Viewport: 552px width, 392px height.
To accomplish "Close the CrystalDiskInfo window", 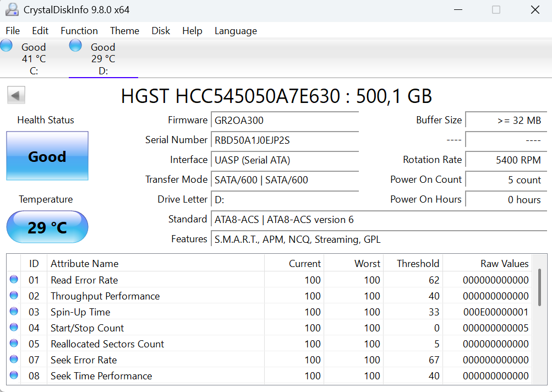I will click(x=535, y=9).
